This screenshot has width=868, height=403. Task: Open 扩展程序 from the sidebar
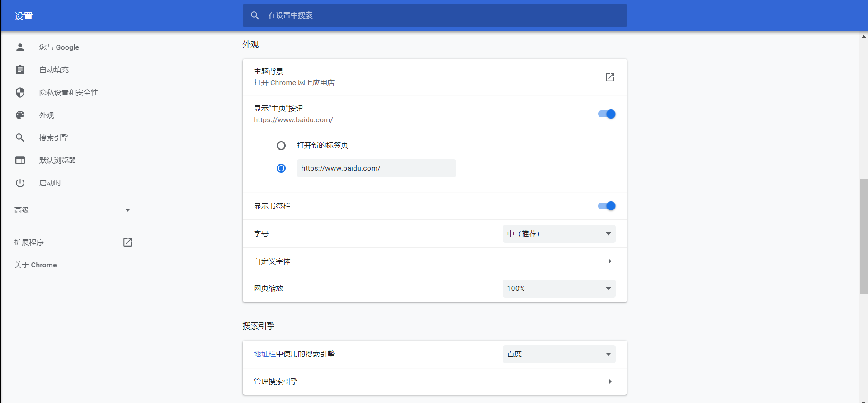pyautogui.click(x=29, y=242)
